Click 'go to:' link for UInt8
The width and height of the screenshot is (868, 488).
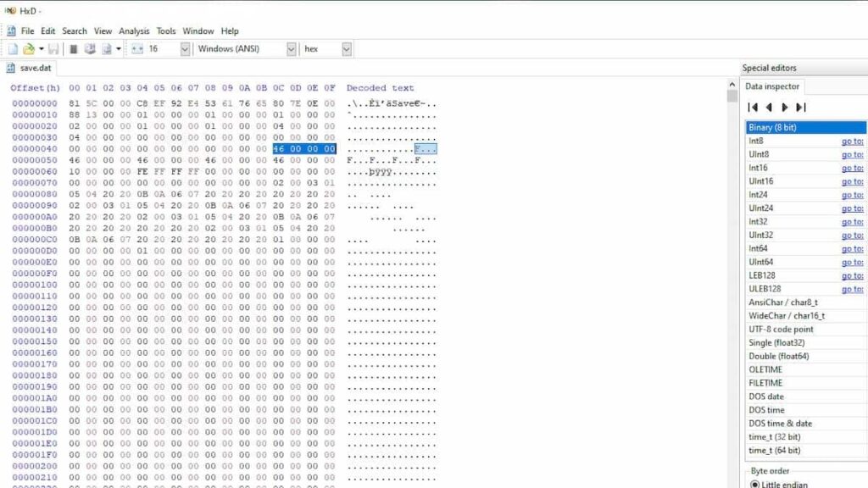click(853, 154)
